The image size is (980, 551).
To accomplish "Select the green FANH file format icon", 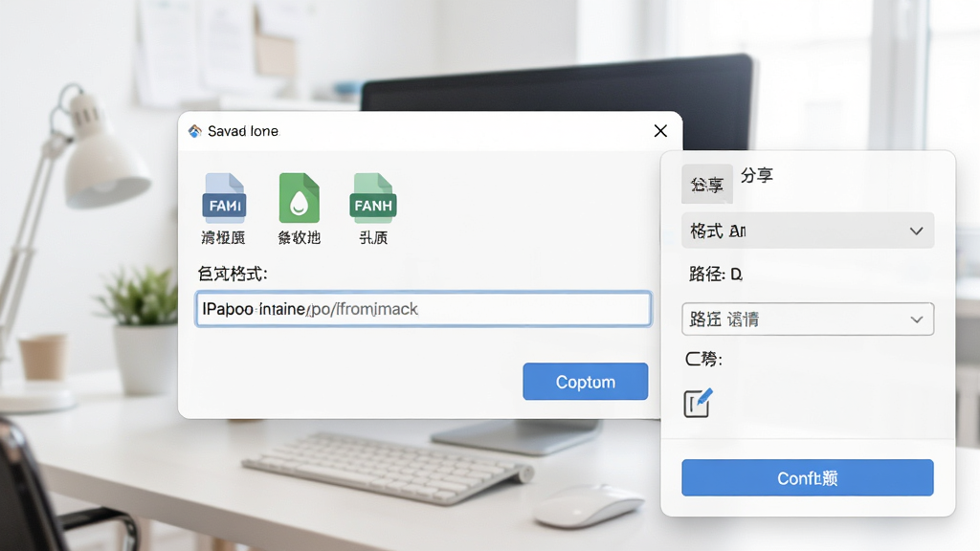I will [x=373, y=198].
